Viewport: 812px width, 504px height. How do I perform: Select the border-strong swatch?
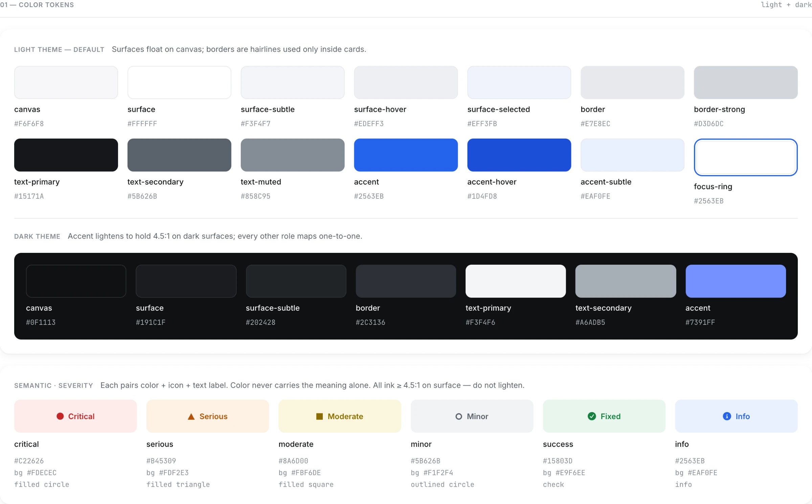pyautogui.click(x=746, y=82)
